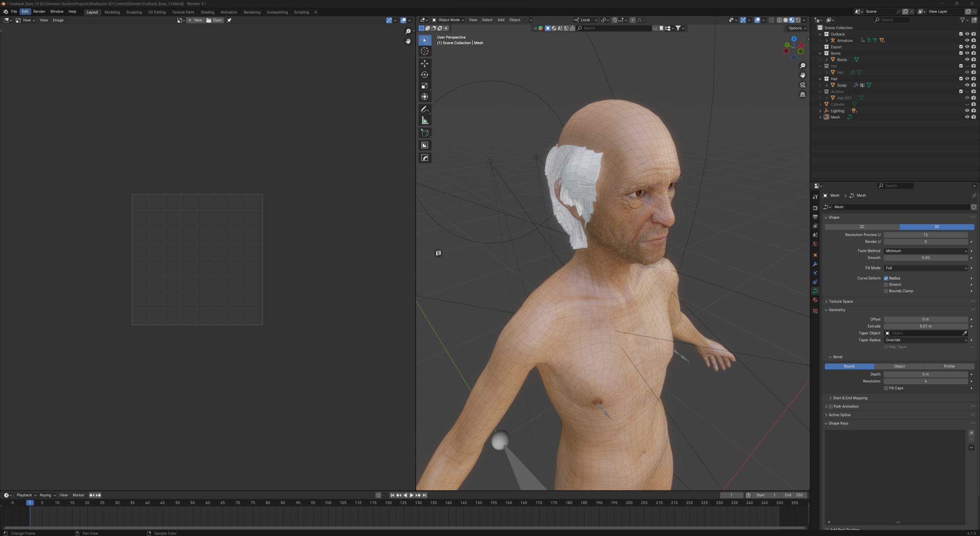Open the Object Mode dropdown

coord(448,20)
